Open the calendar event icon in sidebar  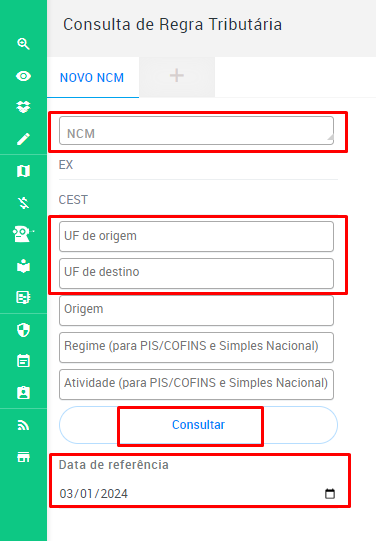click(x=23, y=361)
